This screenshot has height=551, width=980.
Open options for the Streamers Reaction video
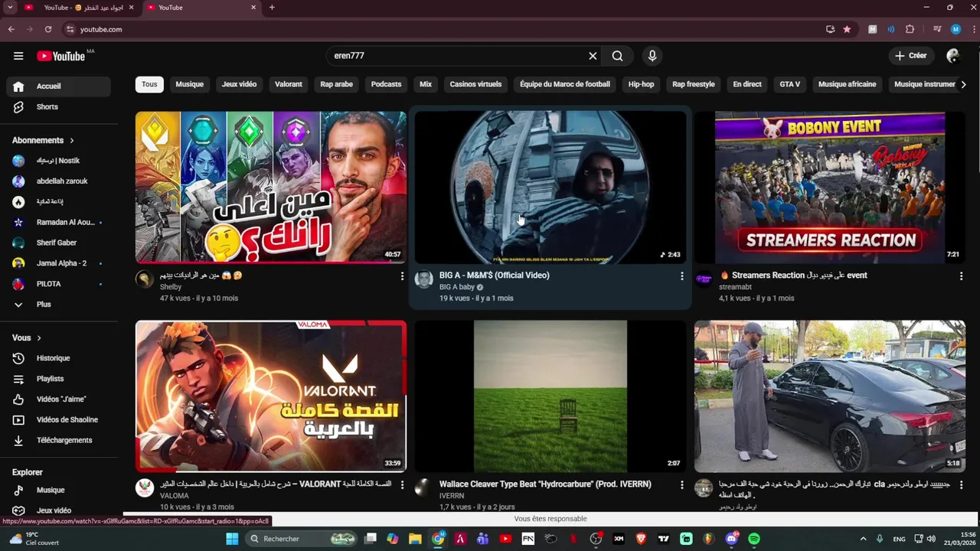[x=961, y=276]
